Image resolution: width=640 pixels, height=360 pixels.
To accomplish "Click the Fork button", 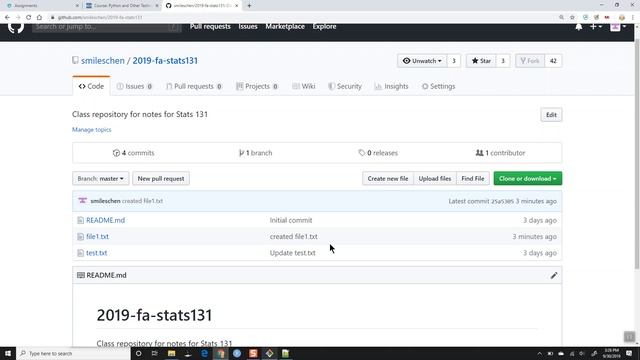I will coord(530,61).
